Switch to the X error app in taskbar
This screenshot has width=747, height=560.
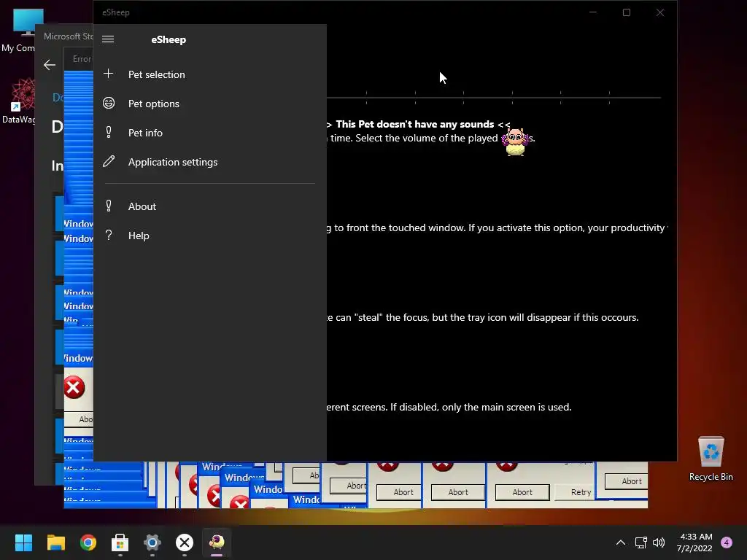185,542
